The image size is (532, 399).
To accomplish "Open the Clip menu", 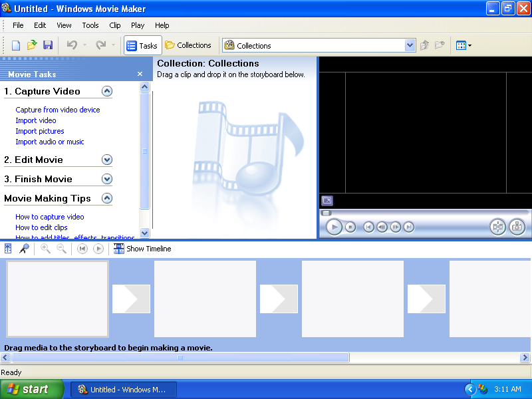I will pyautogui.click(x=115, y=25).
